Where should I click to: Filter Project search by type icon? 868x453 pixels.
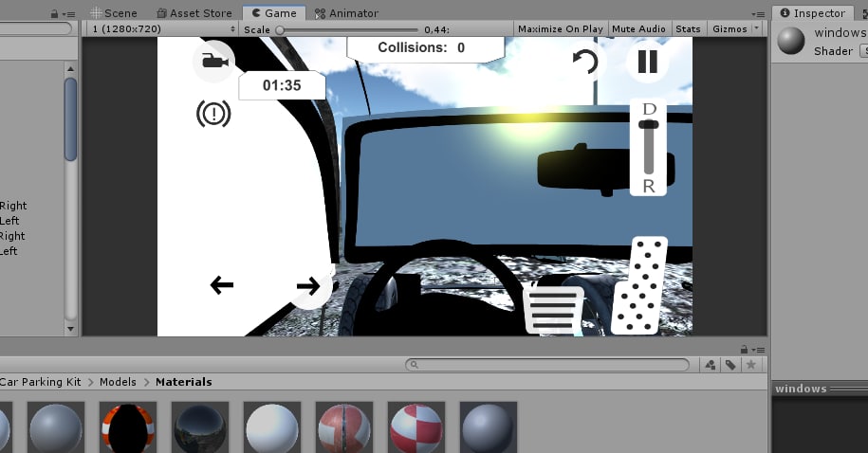[711, 365]
